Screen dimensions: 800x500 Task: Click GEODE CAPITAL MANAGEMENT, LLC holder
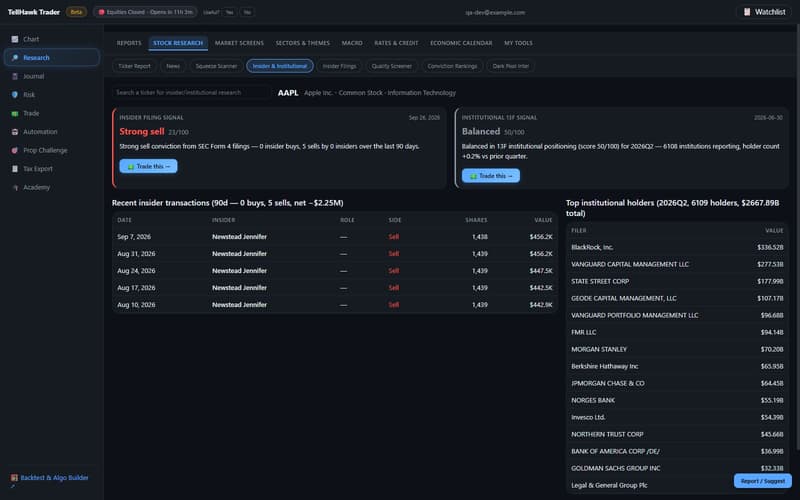click(623, 298)
